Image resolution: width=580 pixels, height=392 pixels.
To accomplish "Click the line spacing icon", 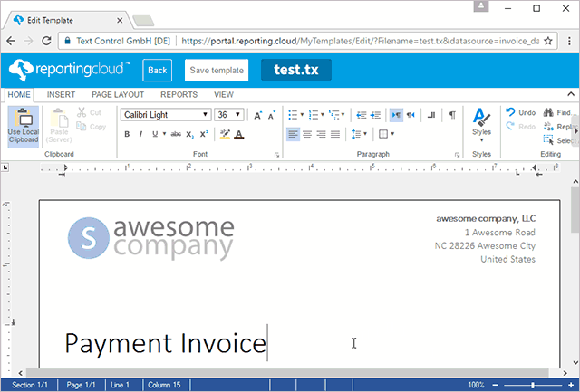I will (356, 134).
